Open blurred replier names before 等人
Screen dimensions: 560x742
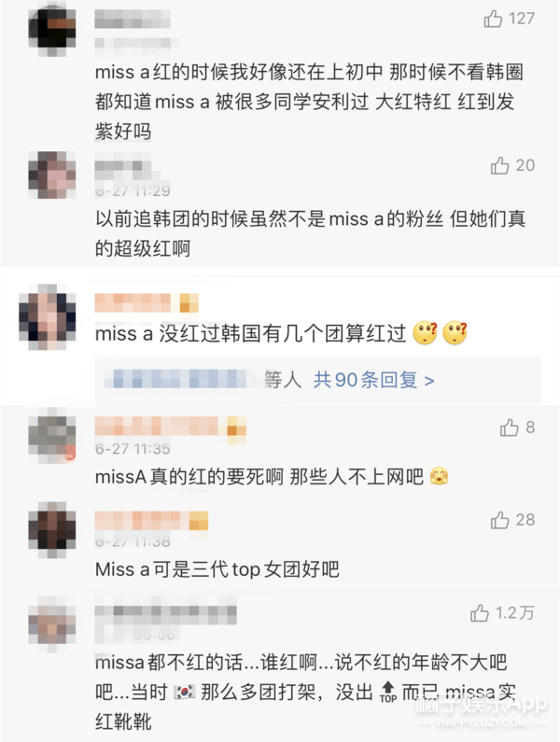pos(180,380)
